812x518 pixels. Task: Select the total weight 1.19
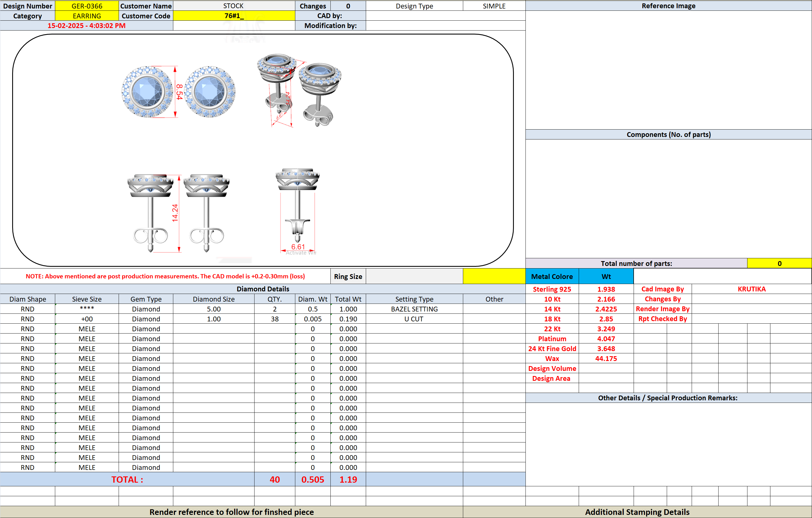point(348,479)
